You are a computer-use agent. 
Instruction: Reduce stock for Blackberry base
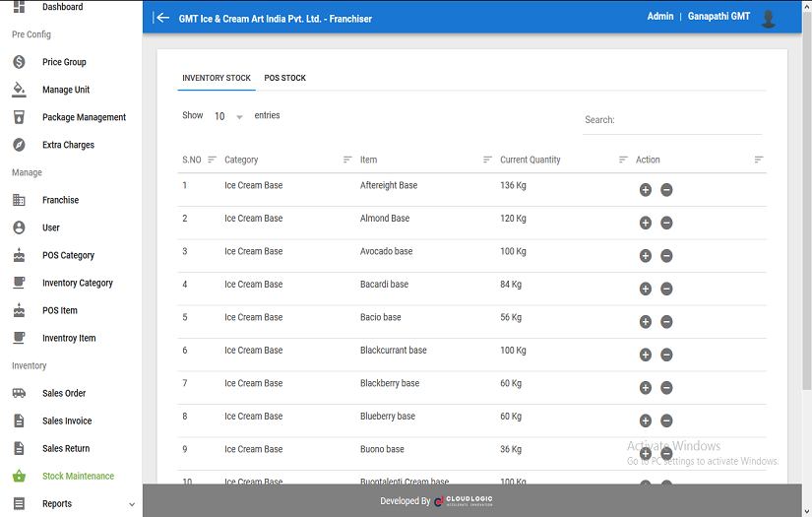pyautogui.click(x=666, y=388)
